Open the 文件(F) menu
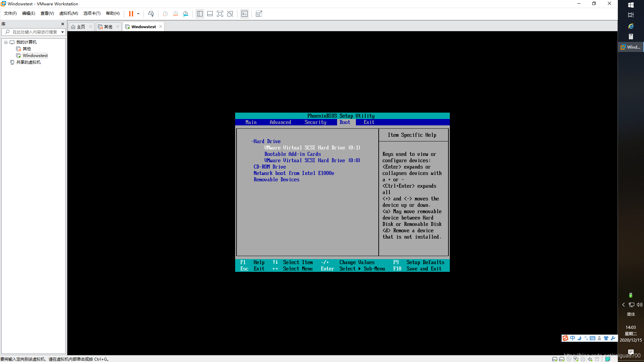 click(10, 13)
